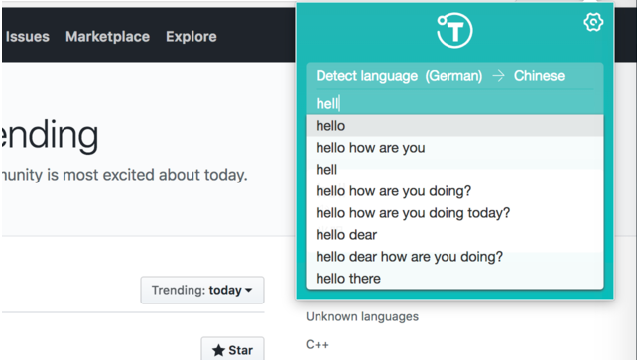Screen dimensions: 640x364
Task: Select 'hello how are you doing?' suggestion
Action: [x=454, y=191]
